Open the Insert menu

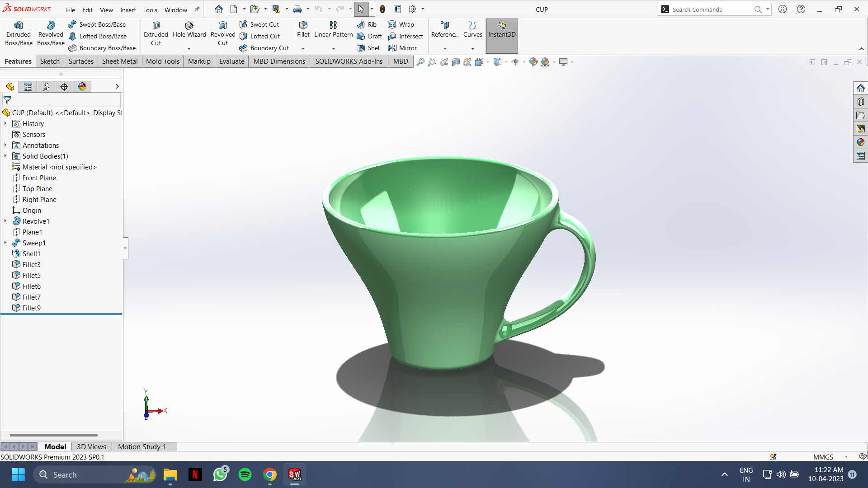(128, 9)
